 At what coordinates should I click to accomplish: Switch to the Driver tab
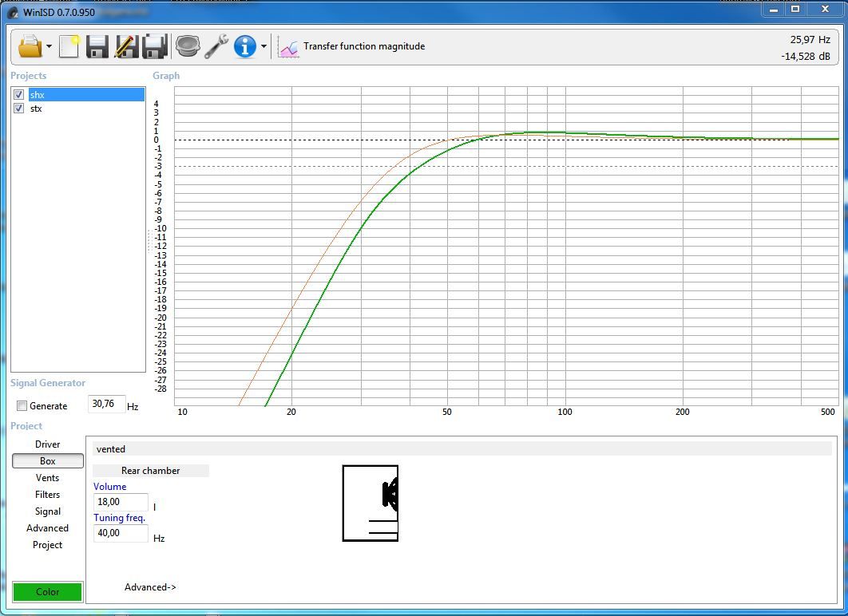click(x=48, y=444)
